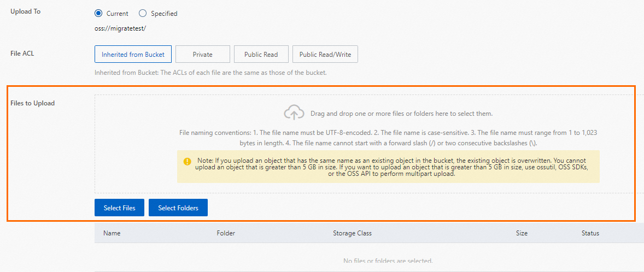Choose Inherited from Bucket ACL option
The height and width of the screenshot is (272, 644).
pyautogui.click(x=133, y=54)
